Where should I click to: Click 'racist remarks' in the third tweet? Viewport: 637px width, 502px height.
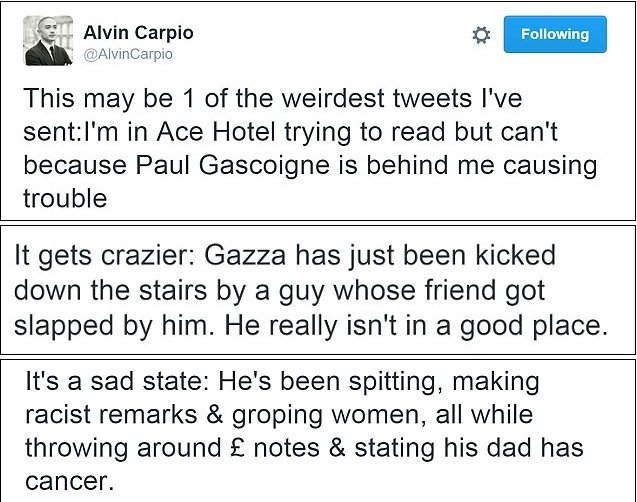coord(111,414)
